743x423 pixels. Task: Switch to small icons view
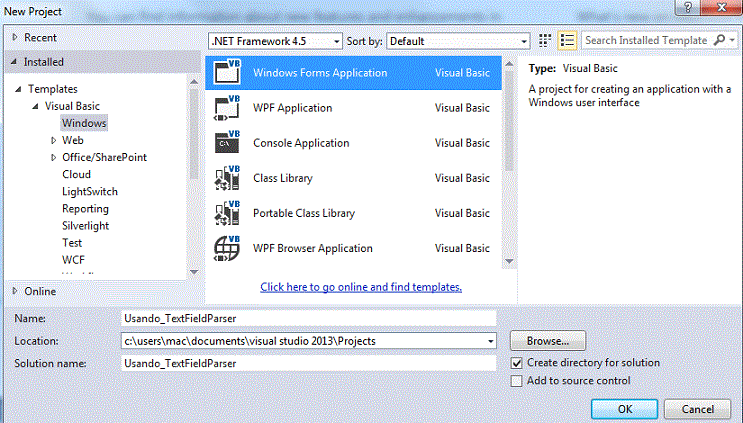(545, 41)
